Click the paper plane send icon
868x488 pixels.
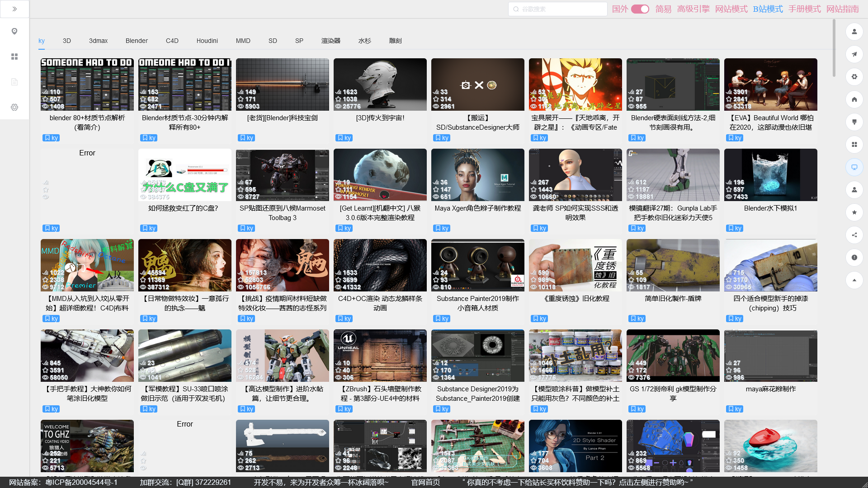(x=854, y=54)
